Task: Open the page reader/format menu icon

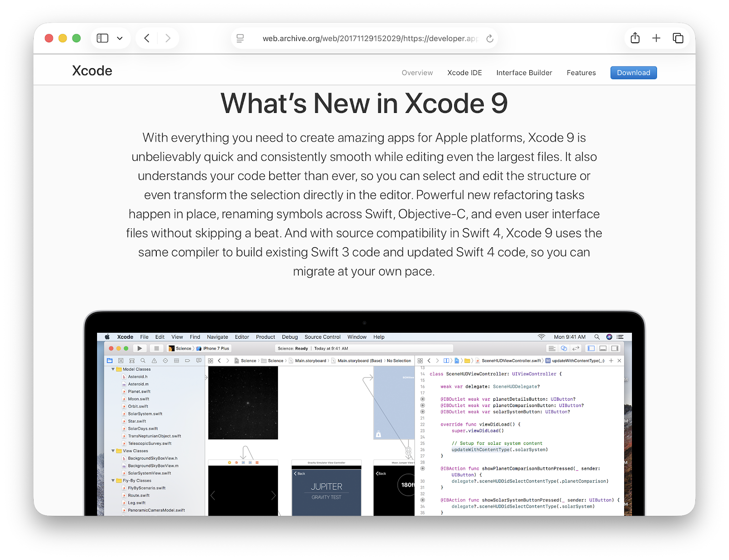Action: click(x=240, y=38)
